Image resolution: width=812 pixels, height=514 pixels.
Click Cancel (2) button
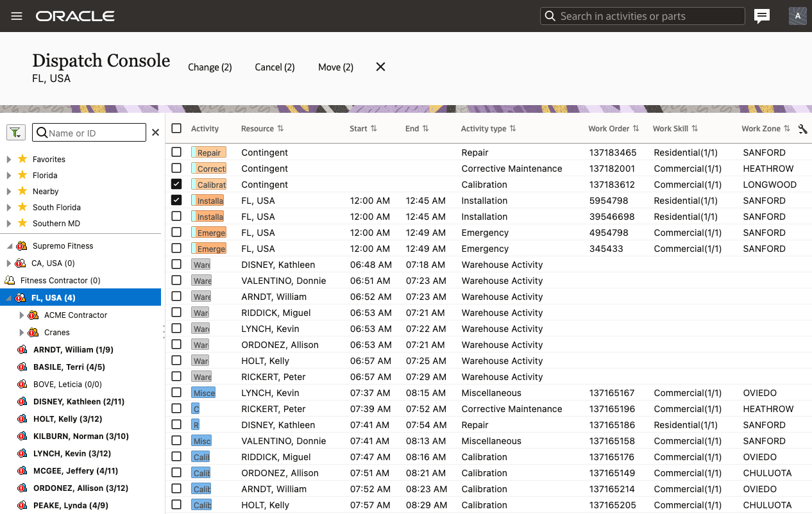point(275,67)
